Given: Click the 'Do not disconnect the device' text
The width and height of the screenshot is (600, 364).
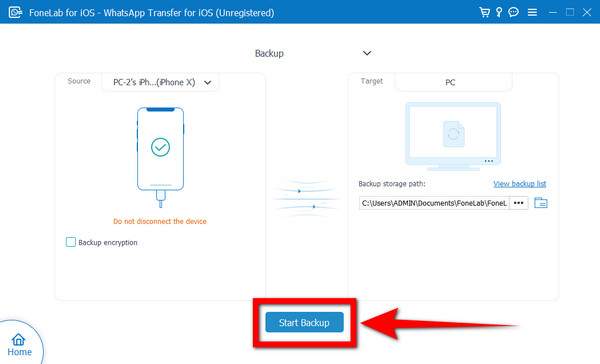Looking at the screenshot, I should [160, 221].
